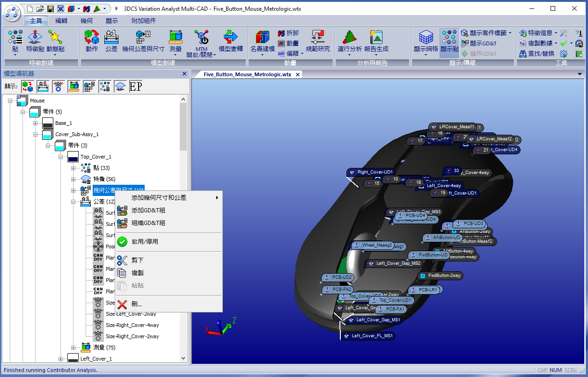The width and height of the screenshot is (588, 377).
Task: Click the histogram icon in the quick access bar
Action: 96,8
